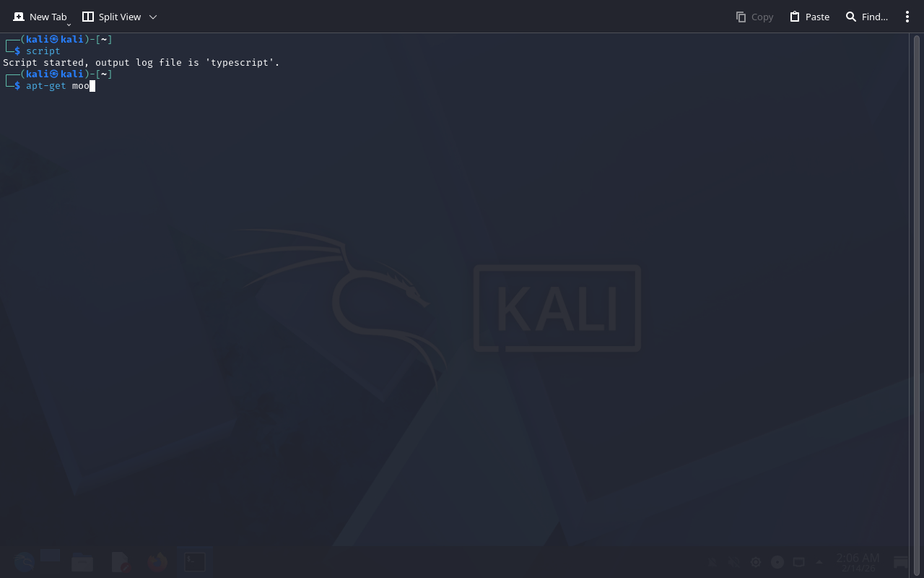Expand the Split View chevron menu
924x578 pixels.
tap(153, 17)
